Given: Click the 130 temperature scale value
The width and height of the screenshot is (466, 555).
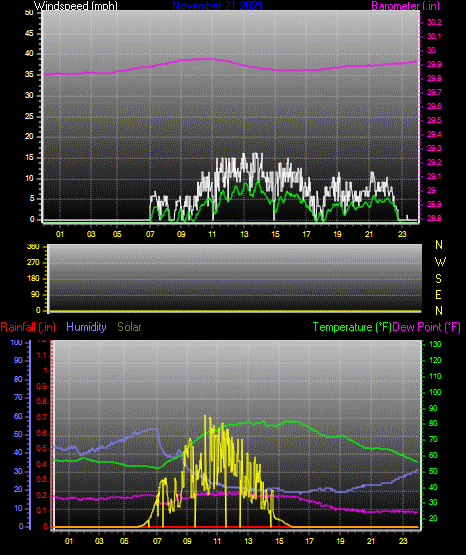Looking at the screenshot, I should click(435, 344).
